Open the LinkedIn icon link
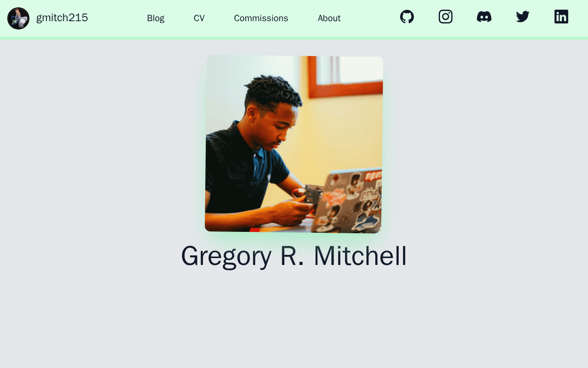Viewport: 588px width, 368px height. point(561,17)
